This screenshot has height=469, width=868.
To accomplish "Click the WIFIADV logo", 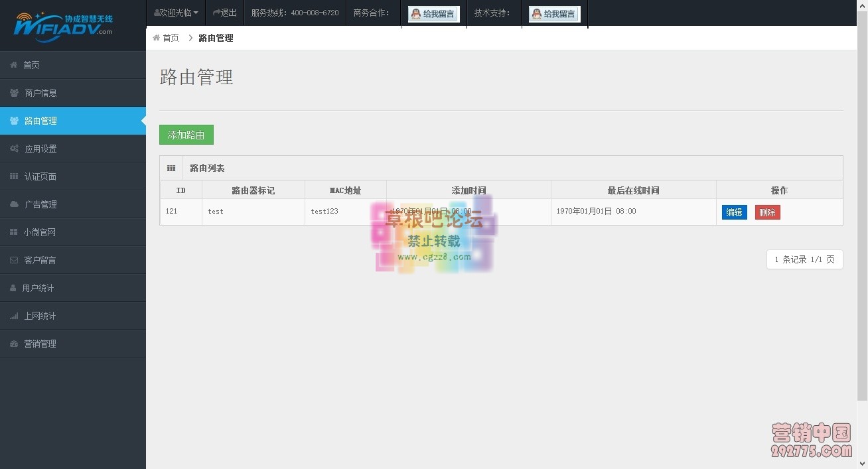I will click(x=63, y=25).
